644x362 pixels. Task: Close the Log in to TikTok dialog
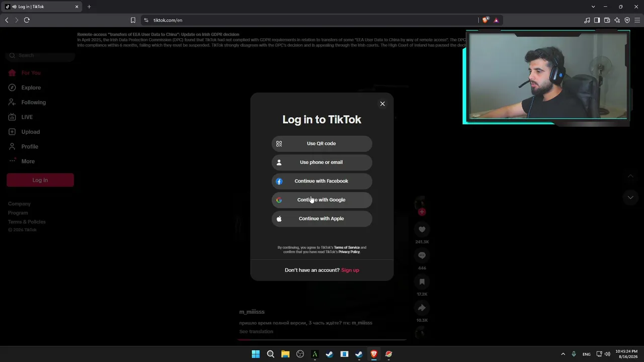[x=382, y=104]
